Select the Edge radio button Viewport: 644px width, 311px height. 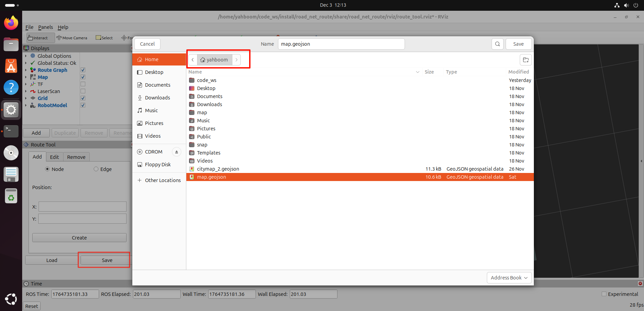(x=96, y=169)
